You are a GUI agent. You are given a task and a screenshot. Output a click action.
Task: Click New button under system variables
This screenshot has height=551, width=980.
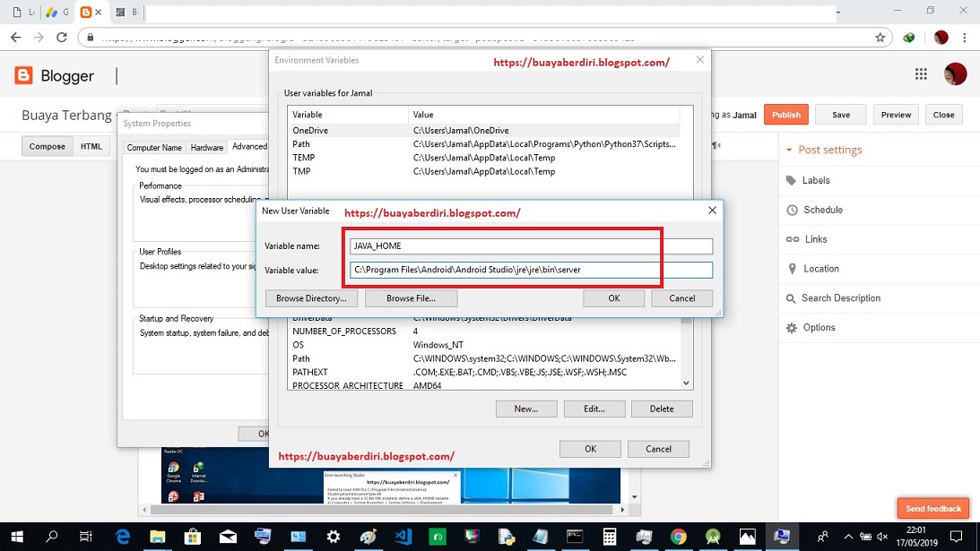tap(526, 409)
